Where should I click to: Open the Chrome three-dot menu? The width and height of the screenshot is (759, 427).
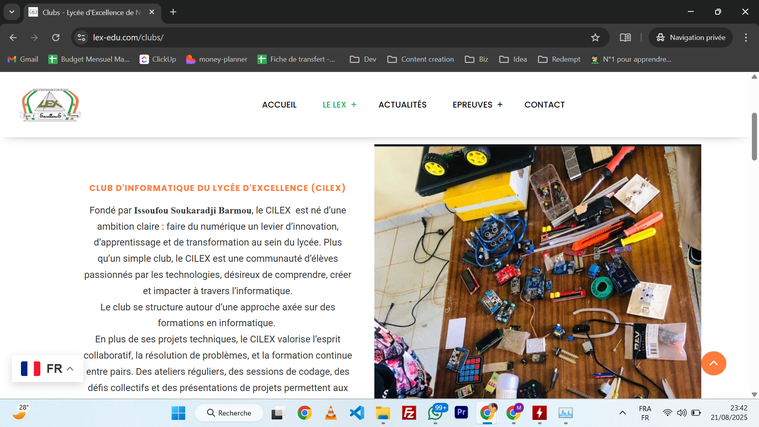[744, 37]
